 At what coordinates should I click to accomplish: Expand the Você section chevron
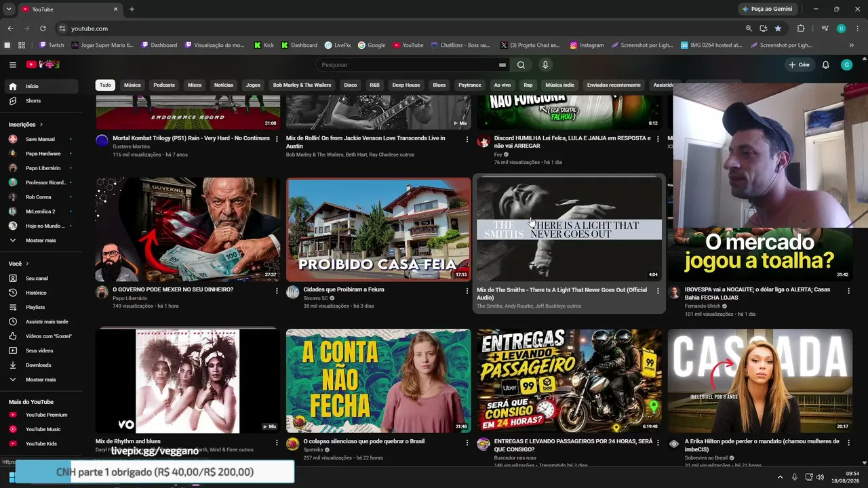(x=28, y=264)
